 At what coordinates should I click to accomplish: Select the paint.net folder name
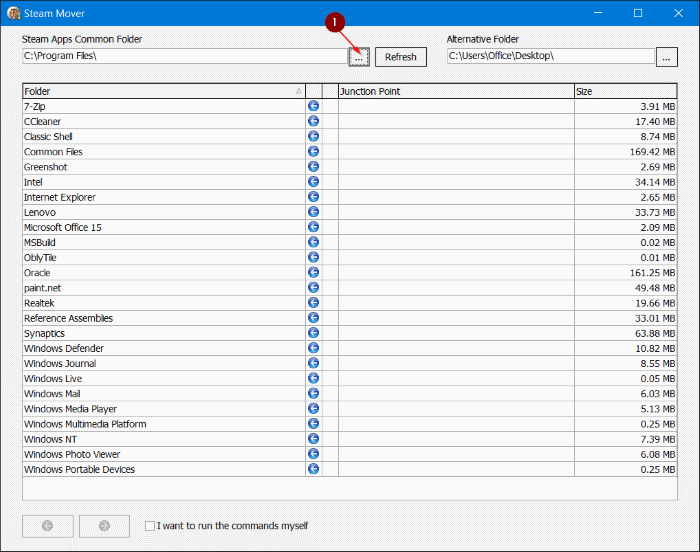pyautogui.click(x=42, y=288)
